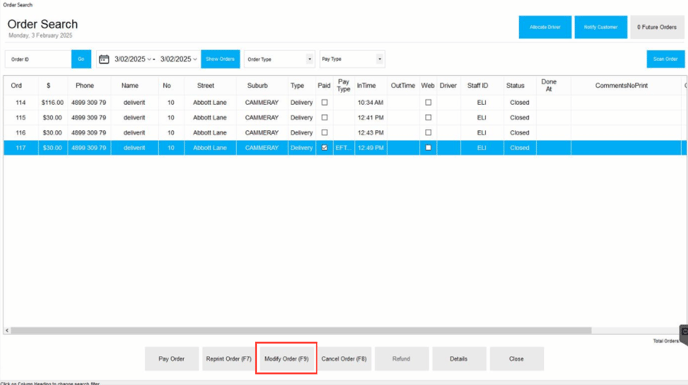Click the Refund button

[401, 359]
